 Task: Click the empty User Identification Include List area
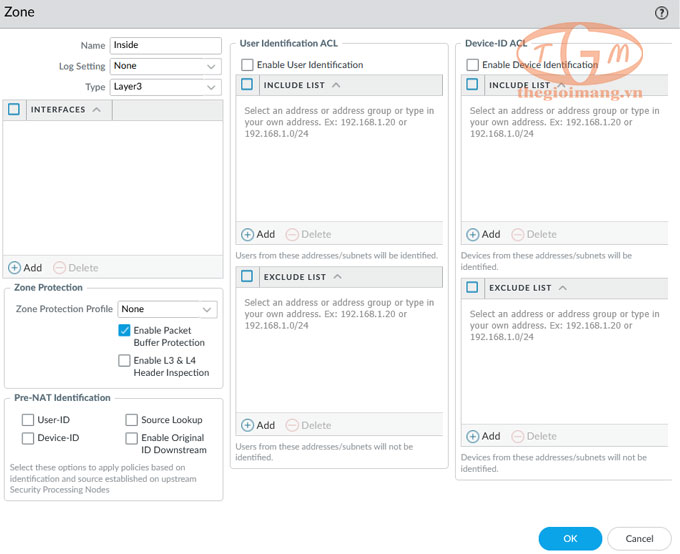[x=339, y=158]
